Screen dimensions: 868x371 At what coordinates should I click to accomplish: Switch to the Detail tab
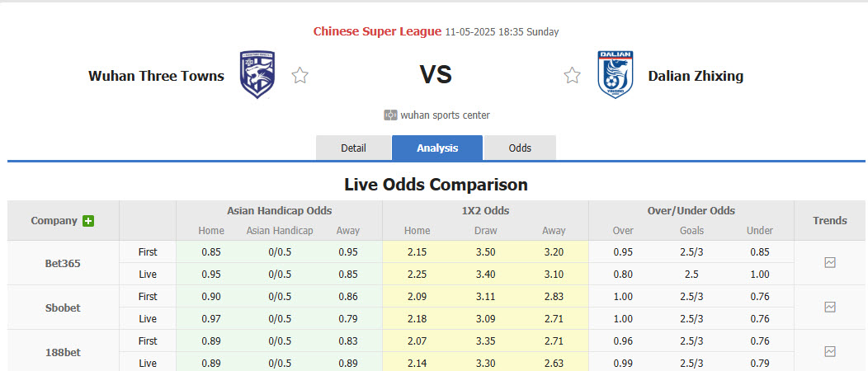tap(353, 148)
